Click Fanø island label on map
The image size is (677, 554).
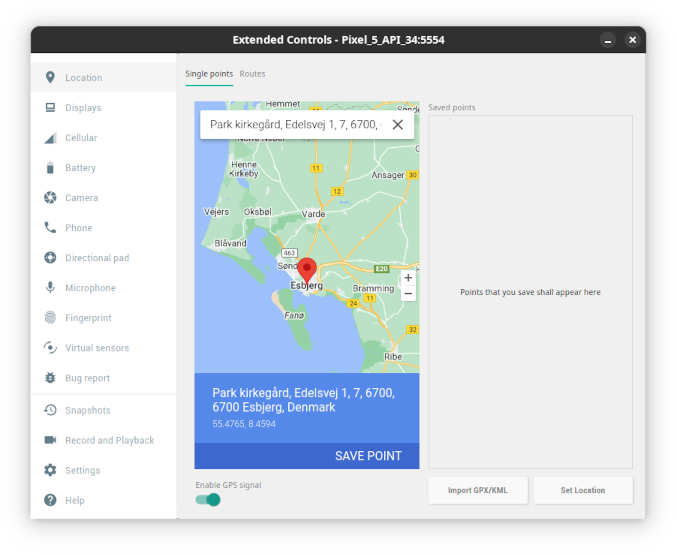click(x=294, y=315)
